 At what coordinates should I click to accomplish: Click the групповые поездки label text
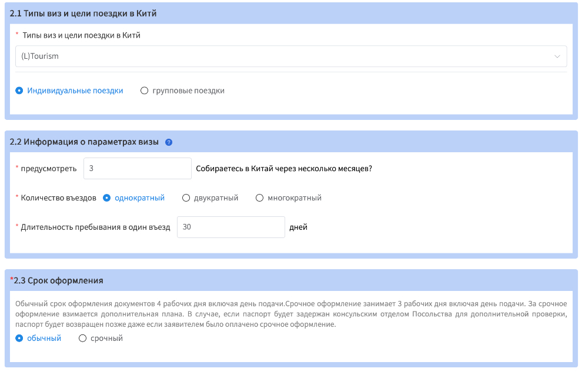coord(188,91)
